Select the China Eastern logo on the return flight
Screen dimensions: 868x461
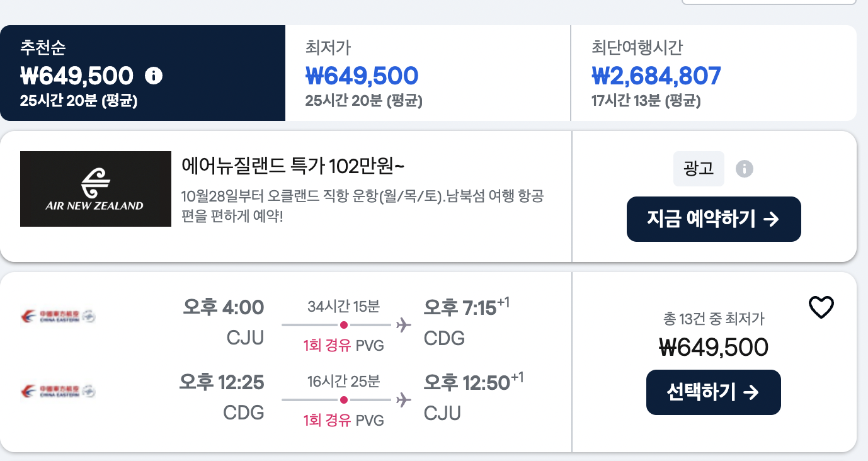pos(57,392)
